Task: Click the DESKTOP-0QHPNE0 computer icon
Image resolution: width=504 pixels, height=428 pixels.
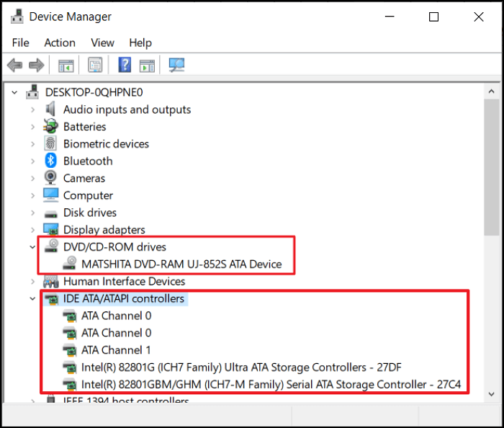Action: click(32, 92)
